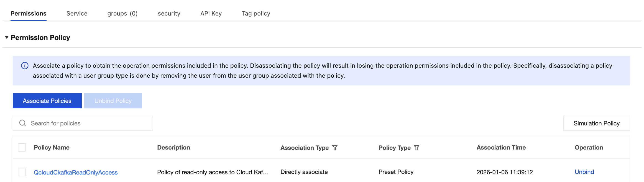Select the Permissions tab
Viewport: 644px width, 182px height.
(x=29, y=14)
